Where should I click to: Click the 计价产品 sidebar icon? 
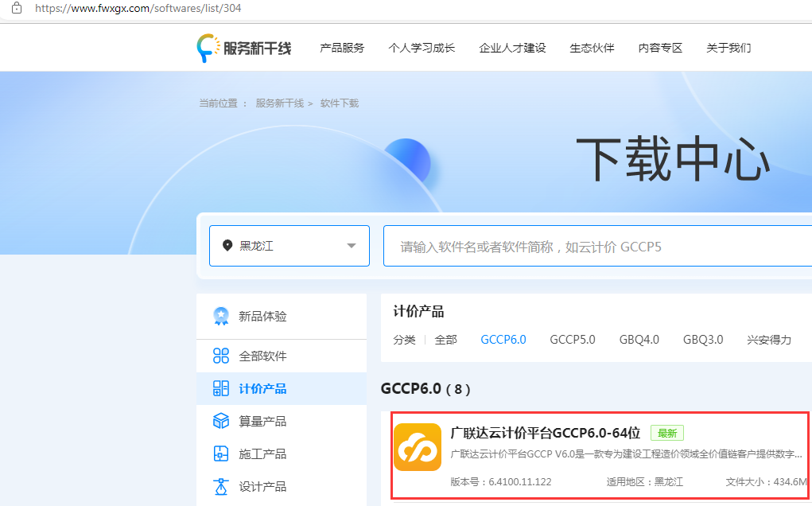pyautogui.click(x=221, y=388)
